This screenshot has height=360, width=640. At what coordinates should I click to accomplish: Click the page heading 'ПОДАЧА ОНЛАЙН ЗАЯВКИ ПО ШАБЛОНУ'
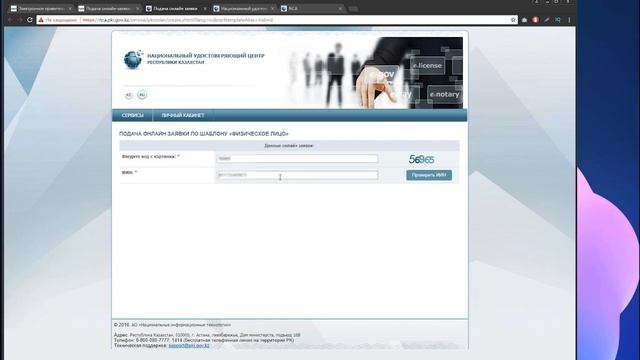tap(204, 134)
